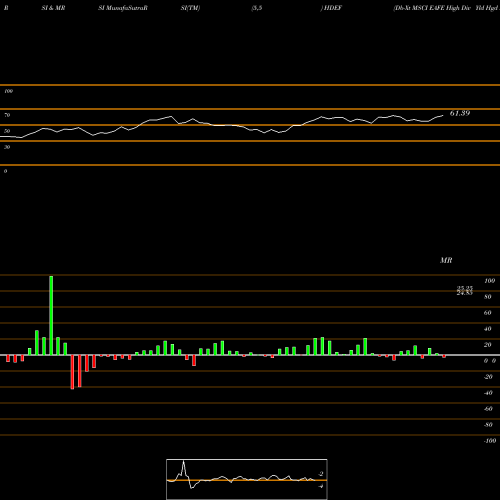
Task: Click the MR axis label -100
Action: point(490,441)
